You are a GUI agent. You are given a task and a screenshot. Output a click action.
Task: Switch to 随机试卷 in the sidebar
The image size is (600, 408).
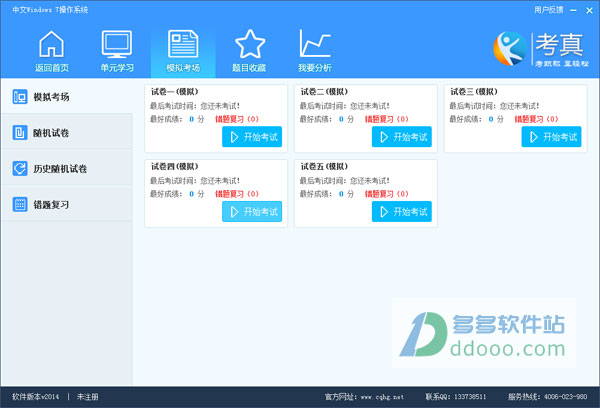[x=66, y=132]
